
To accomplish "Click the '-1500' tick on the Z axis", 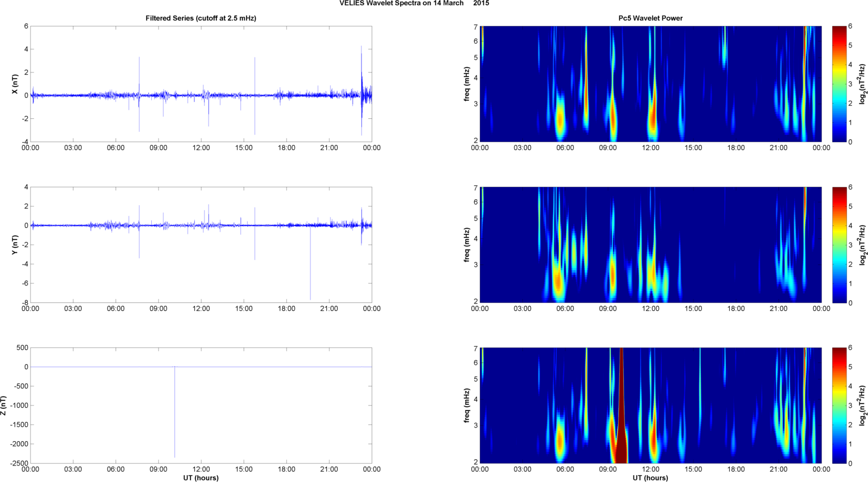I will point(19,425).
